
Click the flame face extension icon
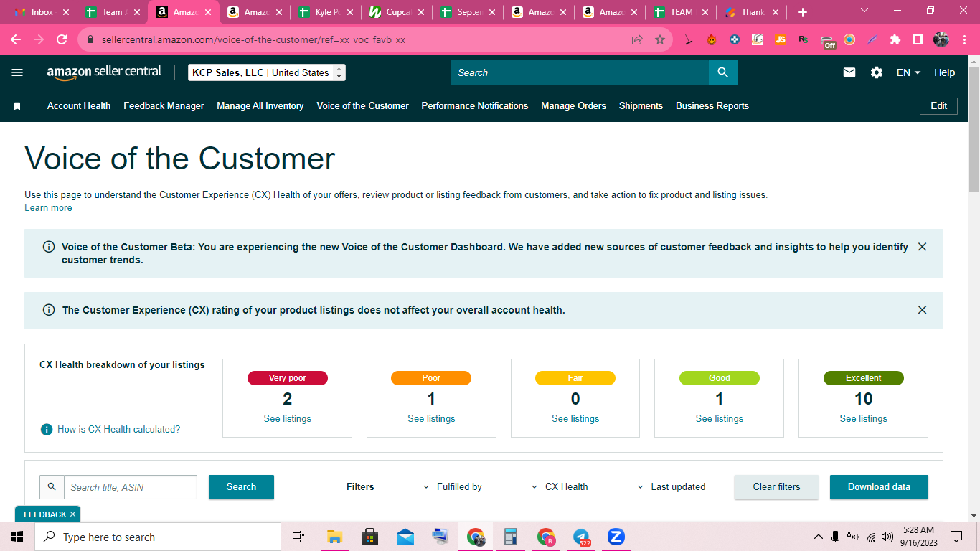[x=712, y=40]
